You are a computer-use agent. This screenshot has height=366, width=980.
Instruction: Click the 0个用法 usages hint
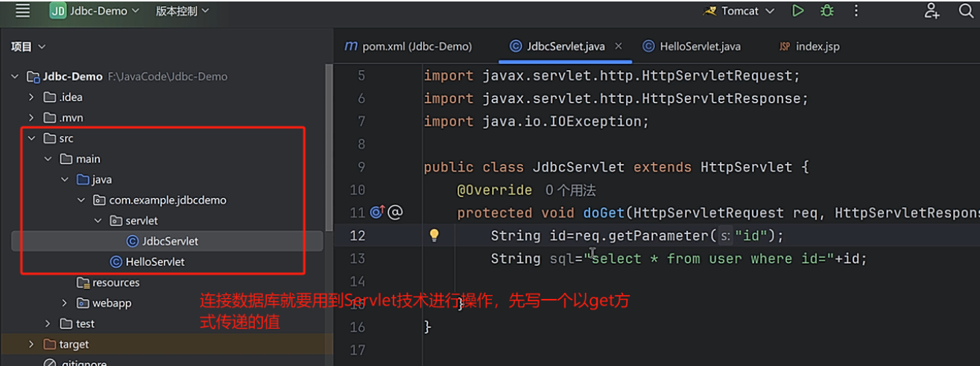[x=571, y=190]
